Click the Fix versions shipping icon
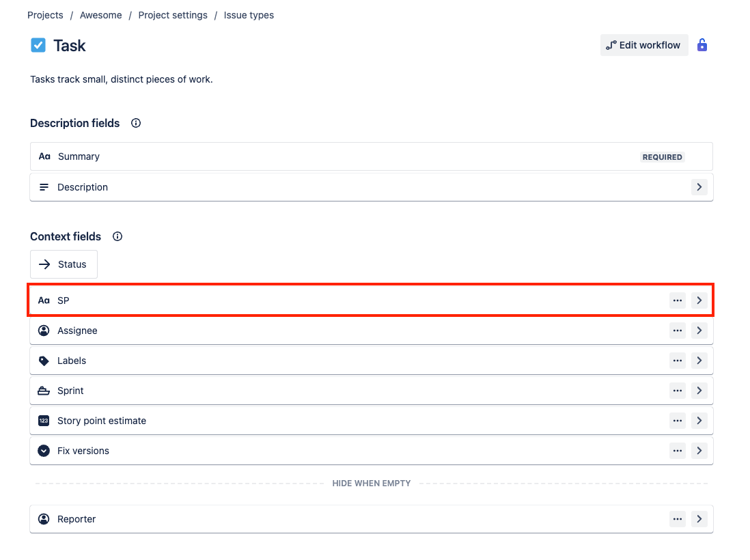 (44, 451)
